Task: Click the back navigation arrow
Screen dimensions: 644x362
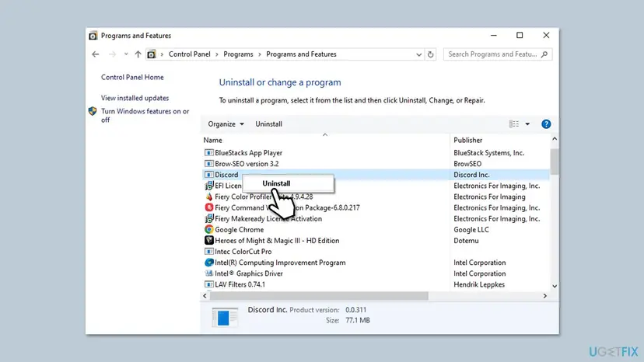Action: tap(96, 54)
